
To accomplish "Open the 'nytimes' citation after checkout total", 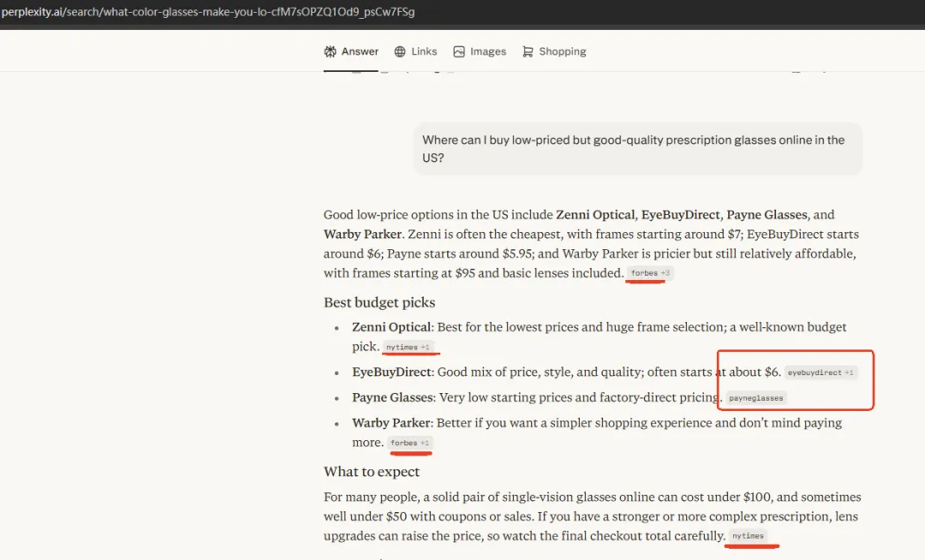I will click(x=748, y=536).
